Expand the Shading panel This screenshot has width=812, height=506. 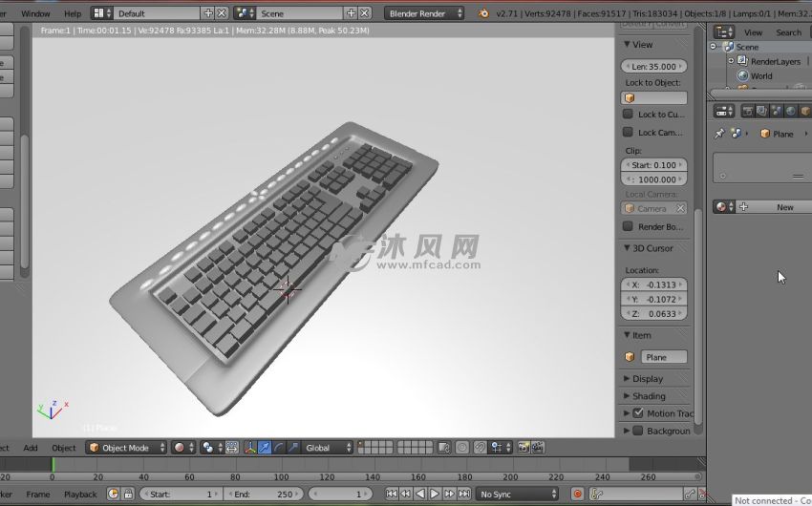click(648, 396)
